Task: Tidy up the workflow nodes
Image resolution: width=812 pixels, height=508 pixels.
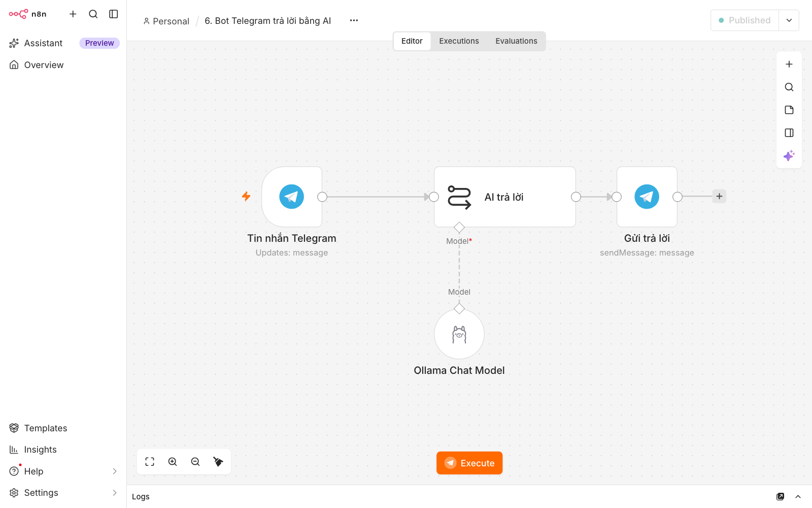Action: (218, 462)
